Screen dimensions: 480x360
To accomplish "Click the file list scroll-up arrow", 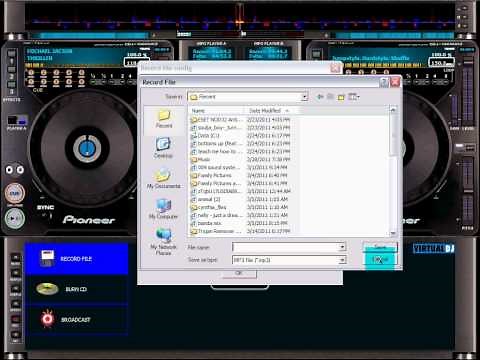I will [393, 110].
